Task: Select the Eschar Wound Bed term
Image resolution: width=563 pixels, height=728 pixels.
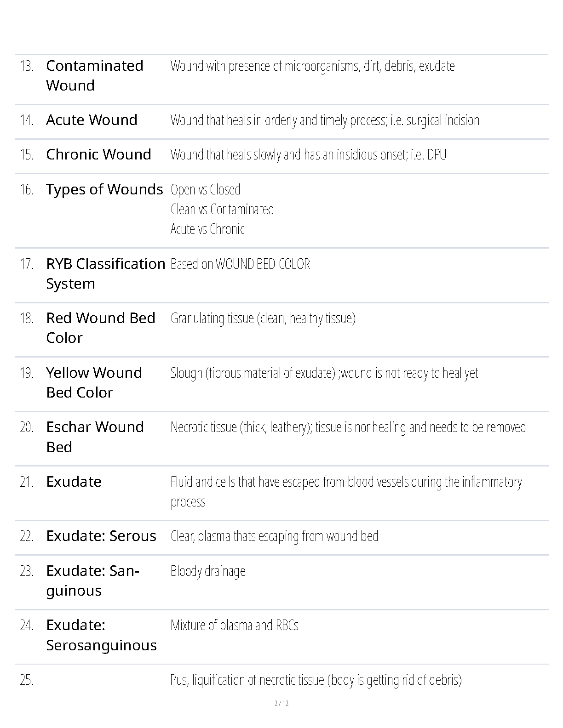Action: pyautogui.click(x=95, y=437)
